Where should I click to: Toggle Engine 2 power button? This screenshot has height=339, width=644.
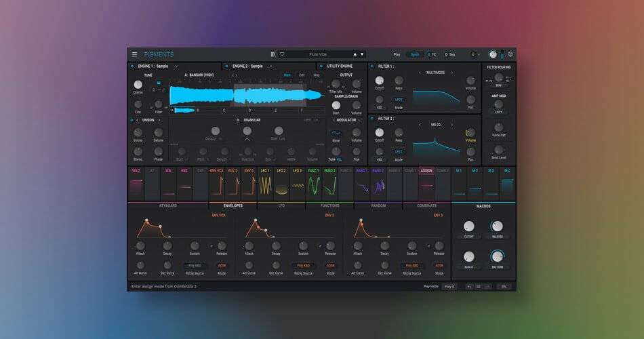(x=226, y=66)
